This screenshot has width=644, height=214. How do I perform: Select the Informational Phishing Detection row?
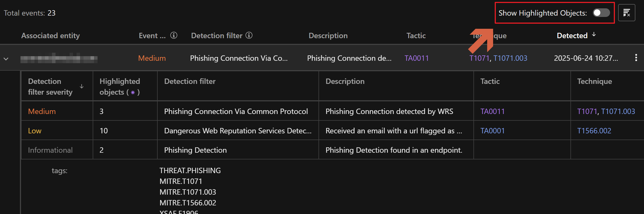[x=195, y=150]
